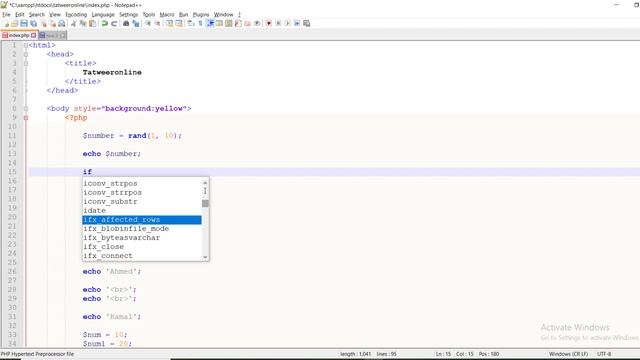Click the Paste toolbar icon
Screen dimensions: 640x360
click(x=93, y=24)
